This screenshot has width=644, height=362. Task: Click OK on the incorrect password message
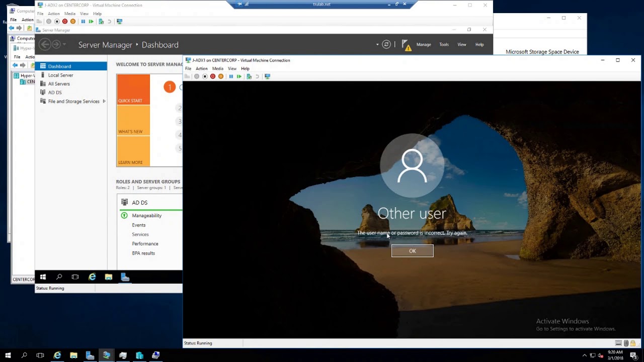(x=412, y=251)
